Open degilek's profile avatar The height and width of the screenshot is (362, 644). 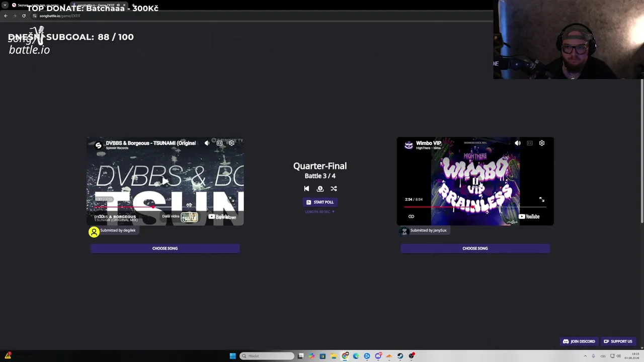coord(94,232)
